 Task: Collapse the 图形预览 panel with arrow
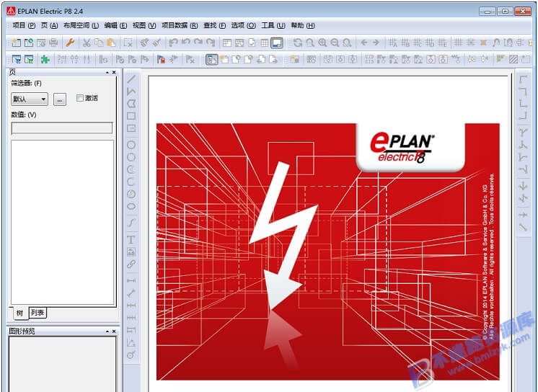(107, 331)
